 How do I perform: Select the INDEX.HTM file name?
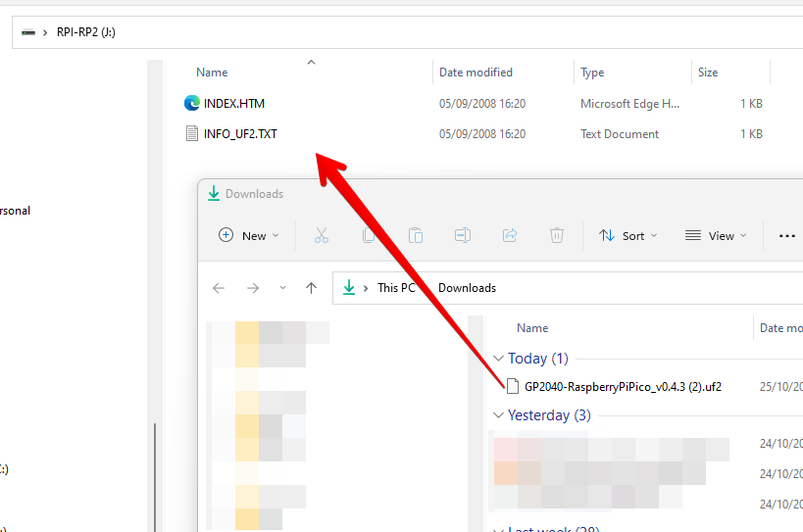tap(234, 103)
